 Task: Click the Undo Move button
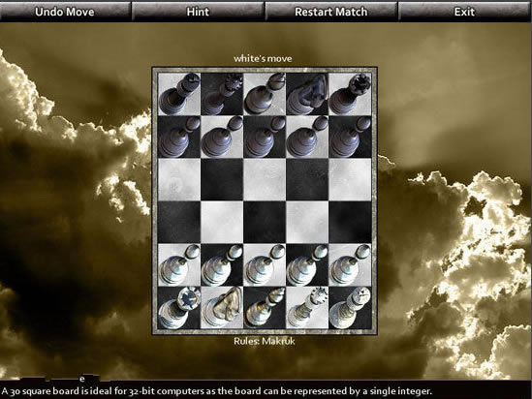pos(65,12)
